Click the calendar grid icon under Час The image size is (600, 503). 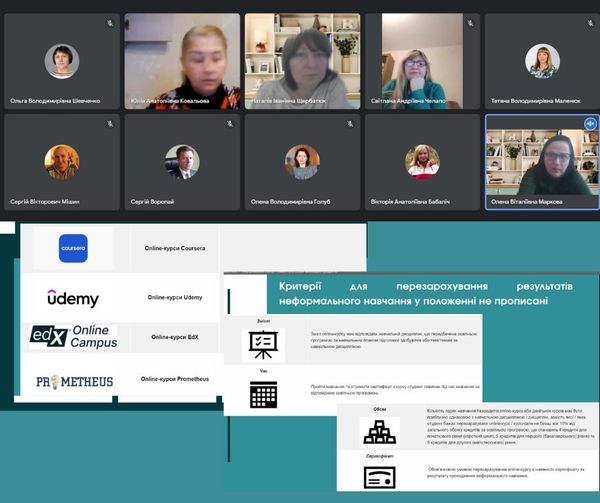coord(263,394)
